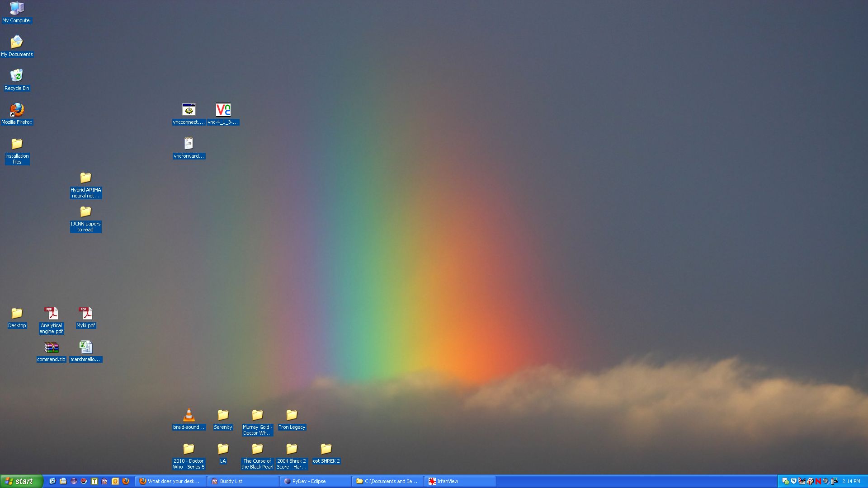Click the speaker volume tray icon
This screenshot has height=488, width=868.
[826, 481]
